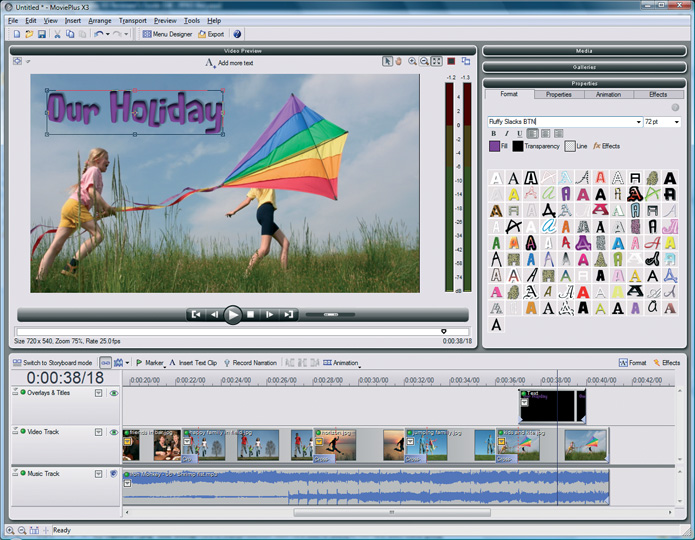Open the Menu Designer

[167, 34]
